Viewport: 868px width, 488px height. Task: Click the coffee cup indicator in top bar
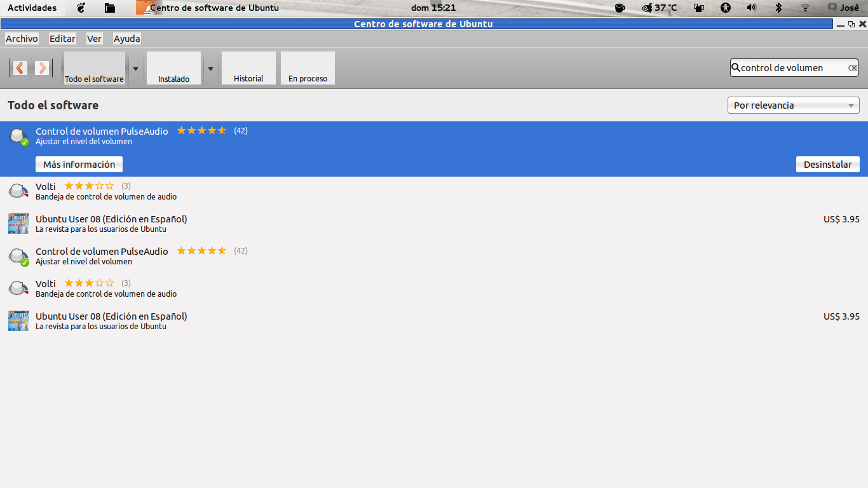click(620, 8)
